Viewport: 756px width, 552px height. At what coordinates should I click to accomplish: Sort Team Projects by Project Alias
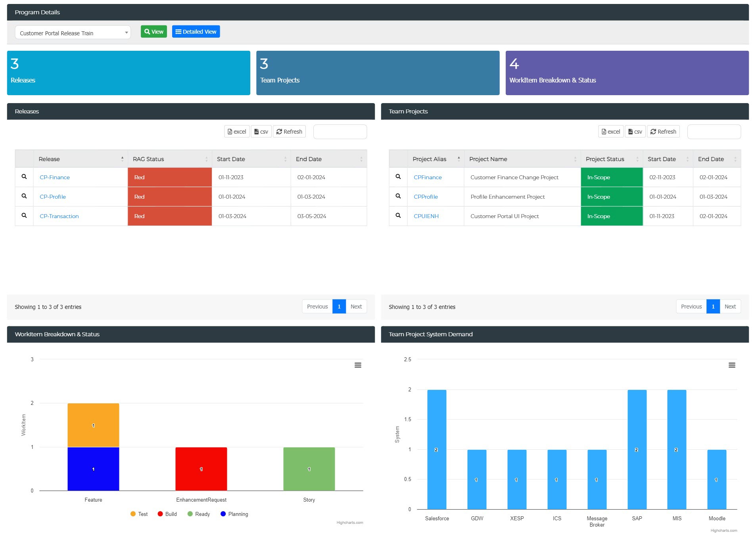[436, 159]
